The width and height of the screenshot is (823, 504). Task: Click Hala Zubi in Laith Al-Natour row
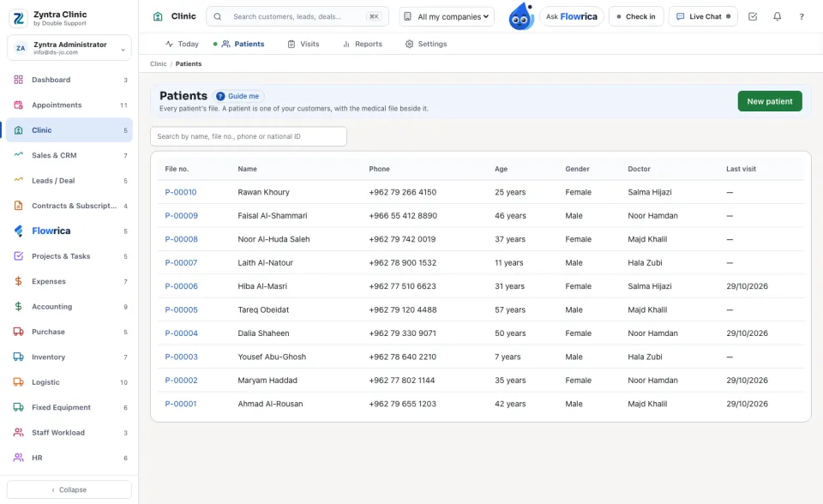(645, 263)
